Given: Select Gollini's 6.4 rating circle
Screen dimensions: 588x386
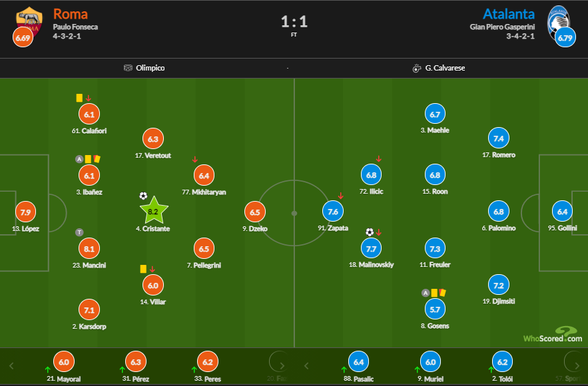Looking at the screenshot, I should (x=562, y=212).
